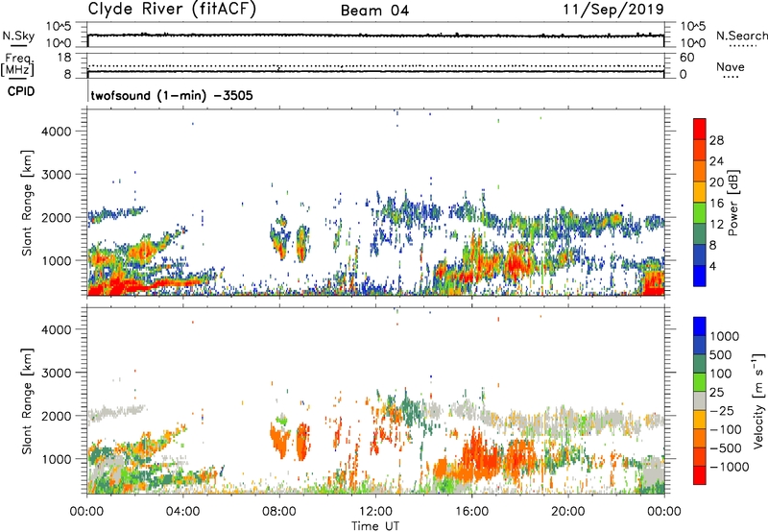The height and width of the screenshot is (532, 768).
Task: Click the bright blue bottom segment of Power bar
Action: coord(700,277)
